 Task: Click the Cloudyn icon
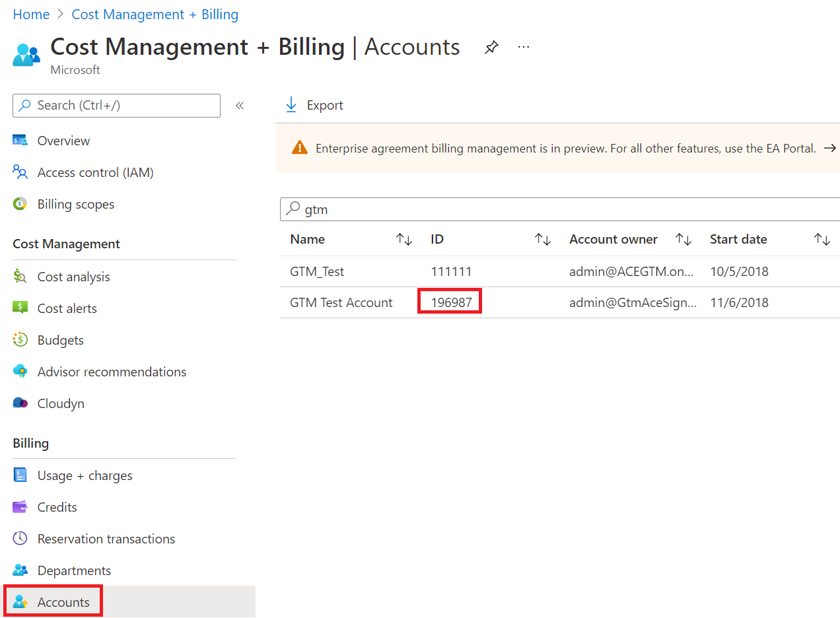(x=20, y=403)
